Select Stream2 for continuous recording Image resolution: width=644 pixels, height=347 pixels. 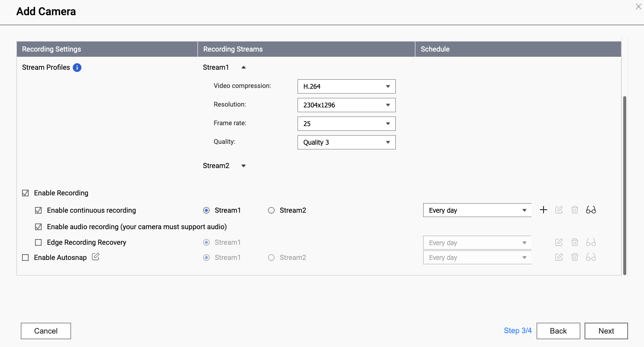[271, 211]
